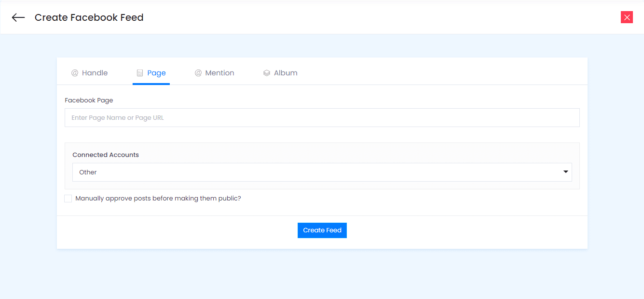Enable manual approval of posts before publishing

(x=68, y=198)
